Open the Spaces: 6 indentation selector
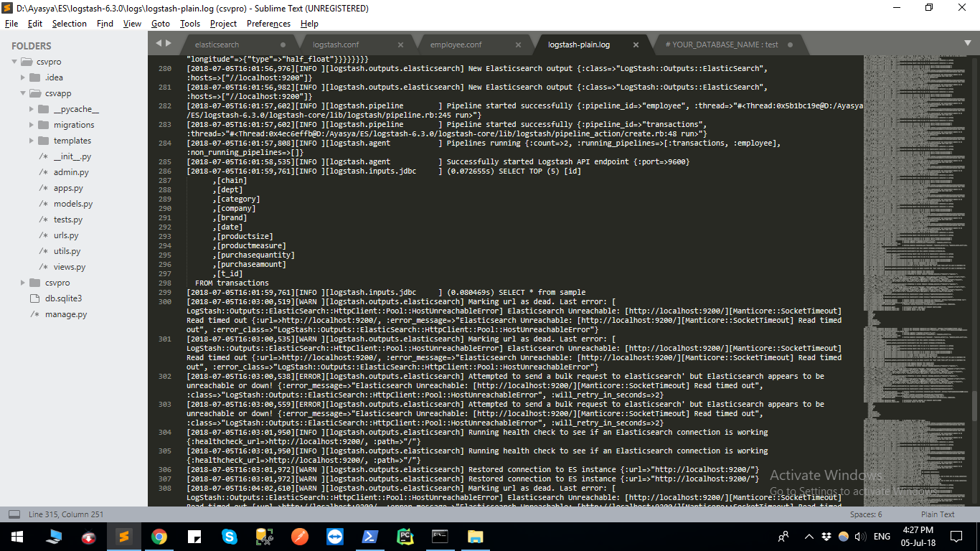The height and width of the screenshot is (551, 980). tap(866, 514)
